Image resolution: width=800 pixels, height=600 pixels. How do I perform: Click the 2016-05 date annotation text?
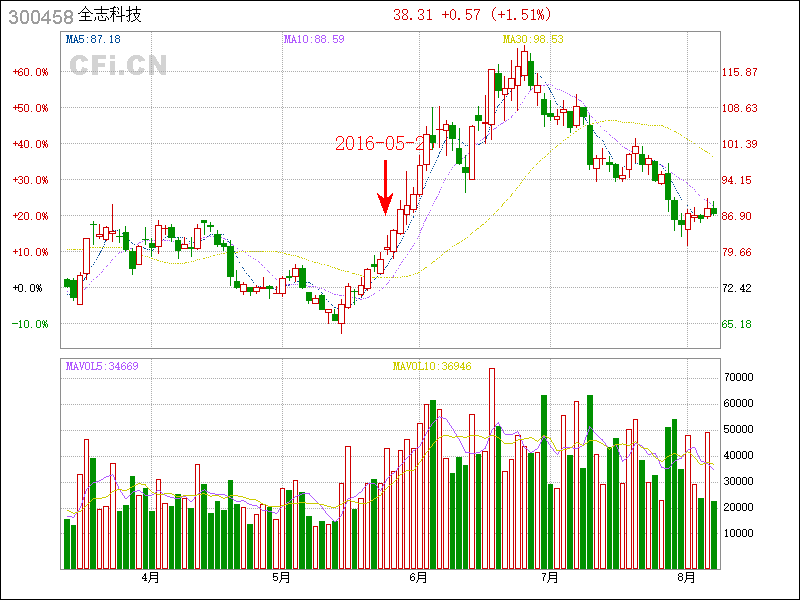click(379, 143)
